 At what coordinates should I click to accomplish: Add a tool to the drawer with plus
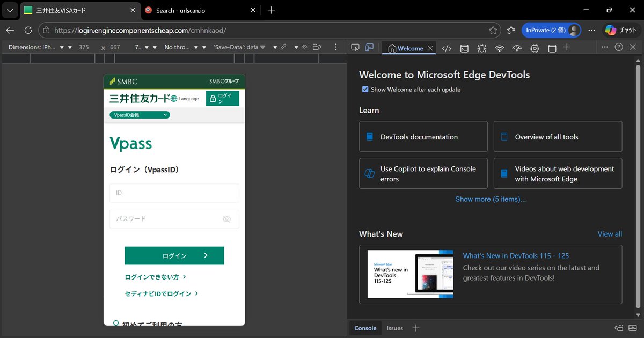[x=415, y=328]
